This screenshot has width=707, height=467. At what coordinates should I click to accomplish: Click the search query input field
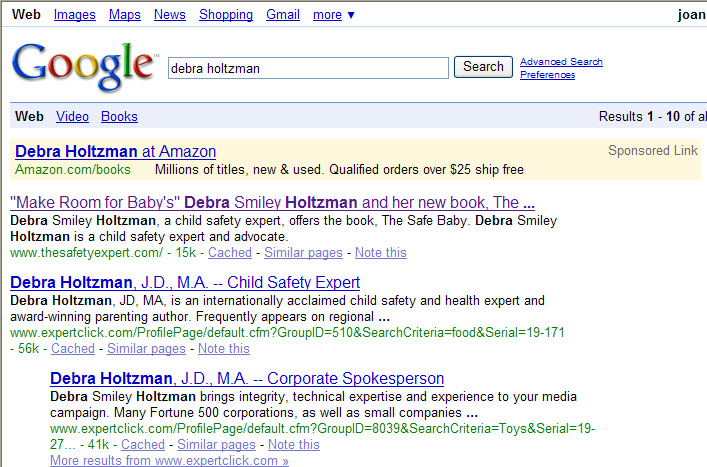(308, 68)
